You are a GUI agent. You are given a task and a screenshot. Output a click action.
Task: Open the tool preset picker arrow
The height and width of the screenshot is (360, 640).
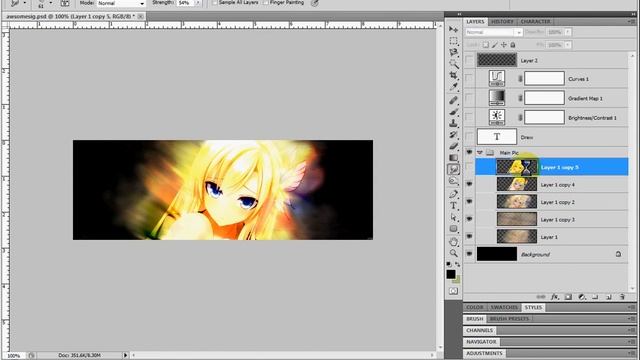tap(24, 3)
